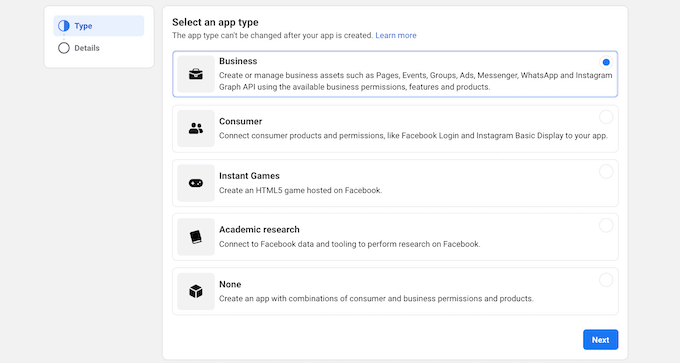Open the Type step in sidebar
The image size is (680, 363).
pos(98,26)
